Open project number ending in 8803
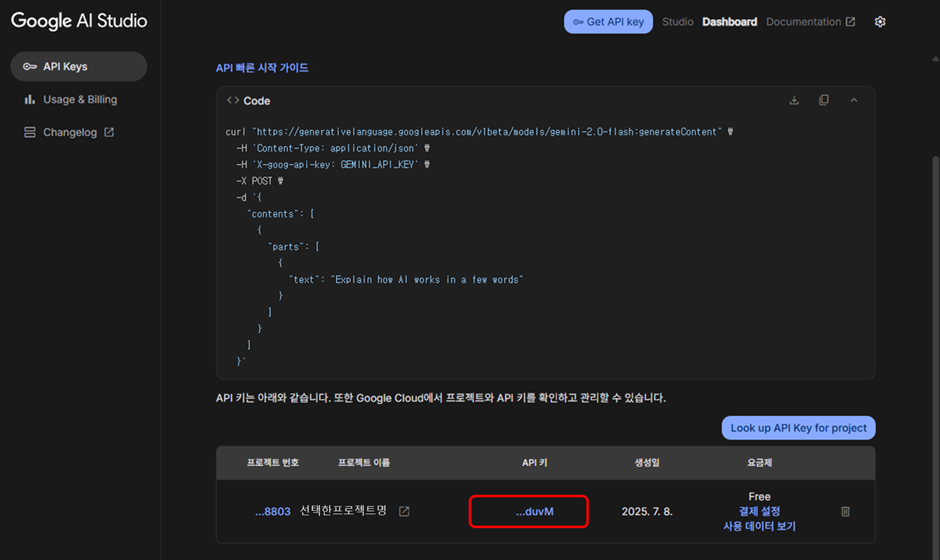This screenshot has width=940, height=560. pyautogui.click(x=272, y=512)
